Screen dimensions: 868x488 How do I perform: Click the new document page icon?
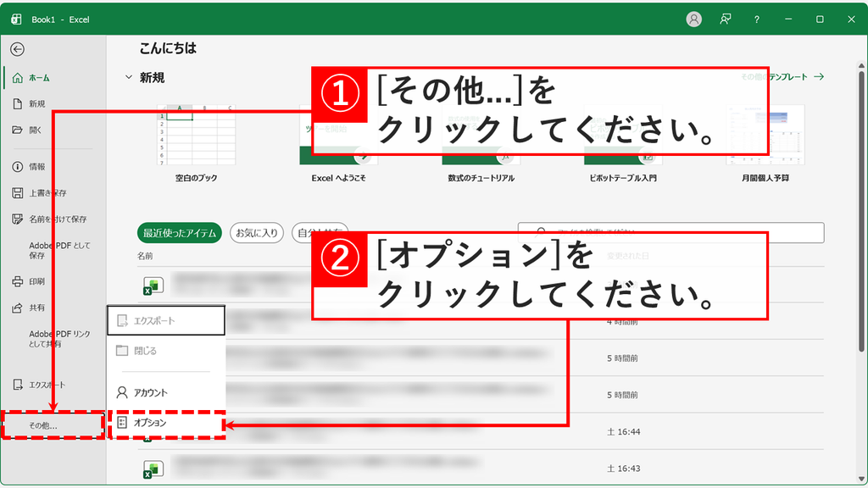18,104
